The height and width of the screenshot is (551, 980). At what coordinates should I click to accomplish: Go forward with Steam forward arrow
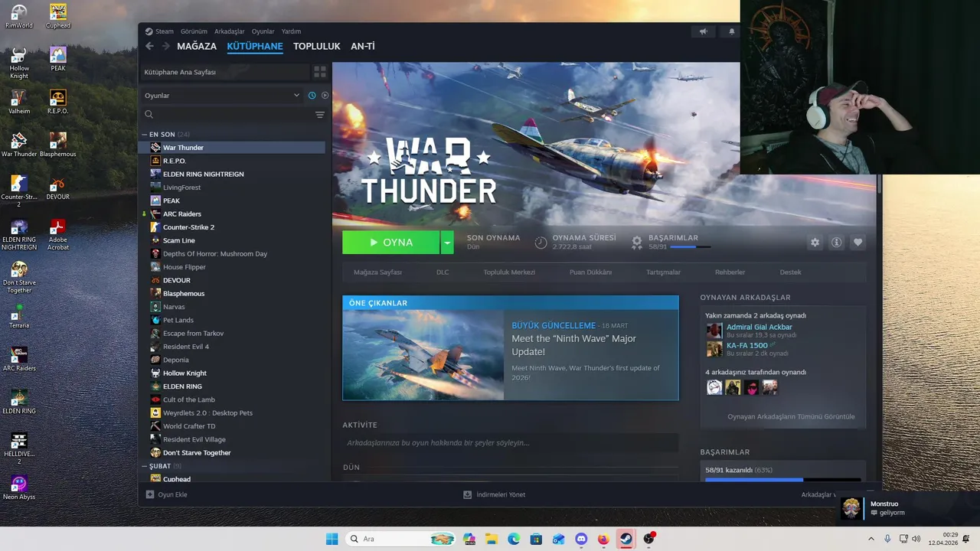coord(165,47)
